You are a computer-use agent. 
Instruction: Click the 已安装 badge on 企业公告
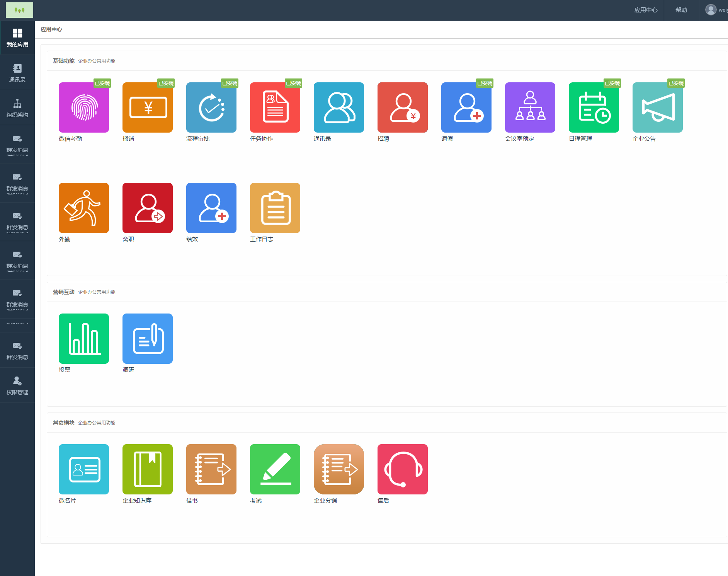tap(676, 83)
